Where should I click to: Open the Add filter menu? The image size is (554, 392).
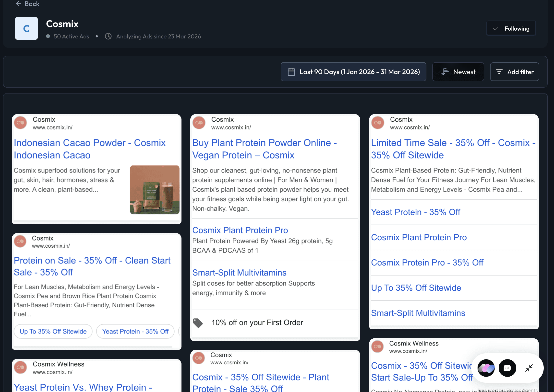coord(514,72)
